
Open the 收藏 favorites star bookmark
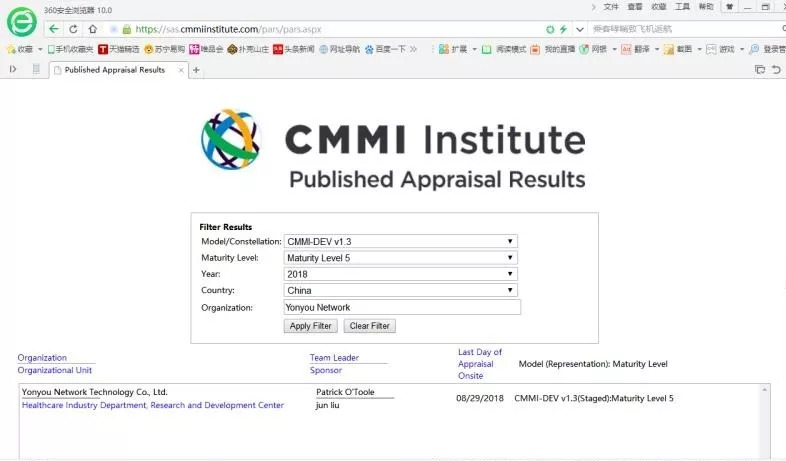point(20,49)
